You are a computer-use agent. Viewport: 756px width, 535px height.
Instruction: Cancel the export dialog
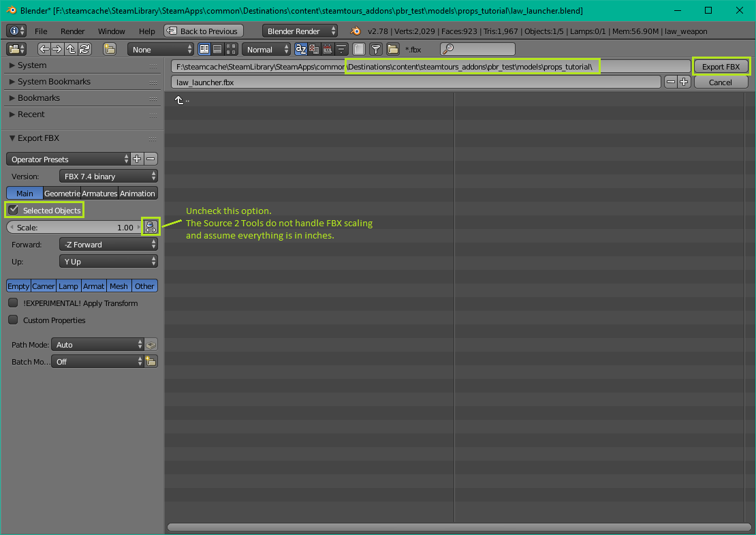point(721,82)
